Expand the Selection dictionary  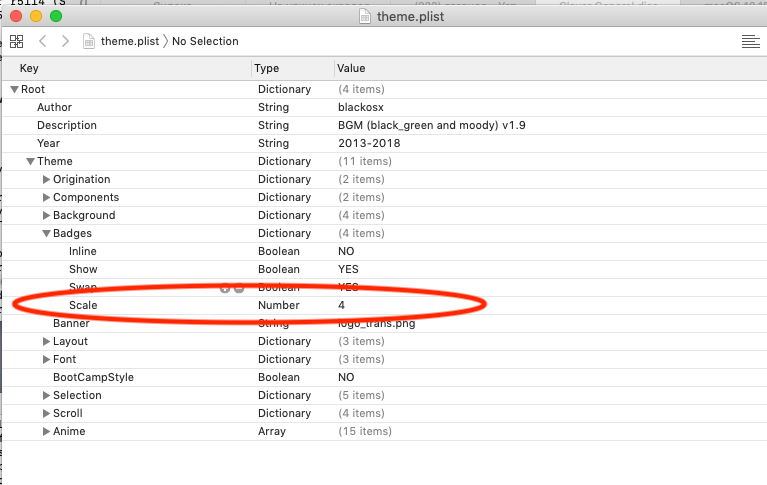pos(46,395)
